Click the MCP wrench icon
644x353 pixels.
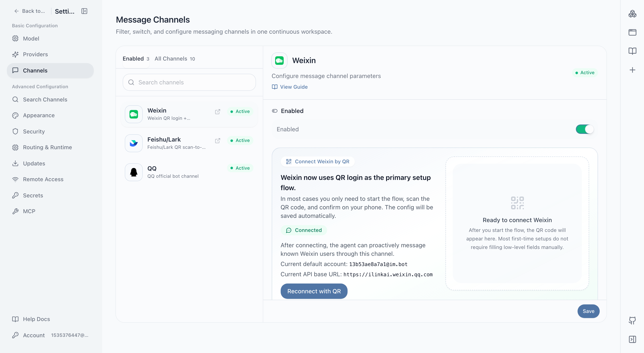point(15,211)
